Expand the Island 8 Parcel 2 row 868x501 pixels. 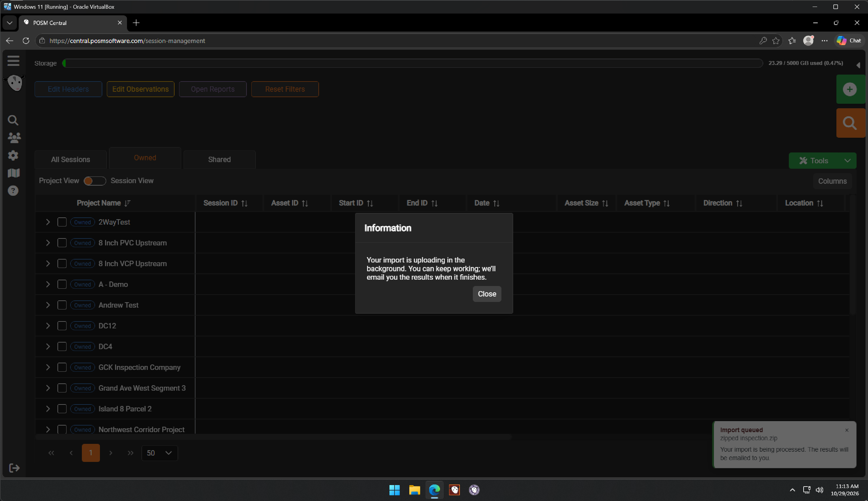click(x=48, y=409)
